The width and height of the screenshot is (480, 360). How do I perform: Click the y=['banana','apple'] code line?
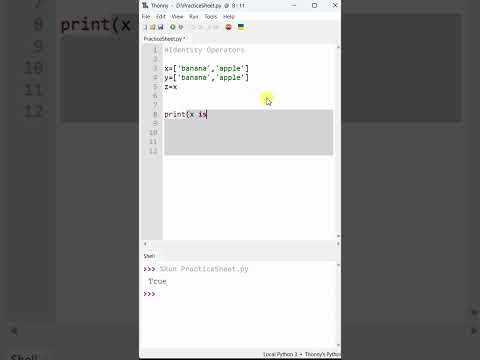pos(206,78)
